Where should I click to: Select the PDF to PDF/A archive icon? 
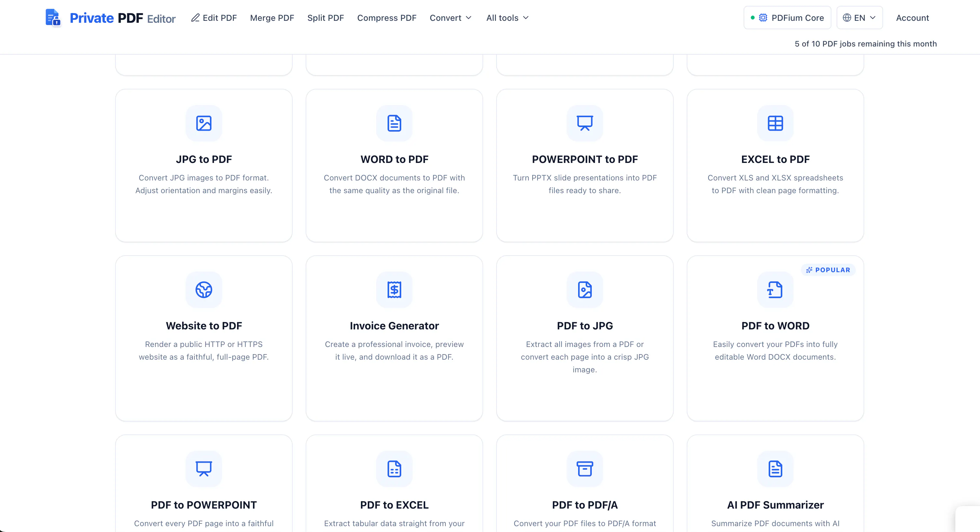pos(585,469)
